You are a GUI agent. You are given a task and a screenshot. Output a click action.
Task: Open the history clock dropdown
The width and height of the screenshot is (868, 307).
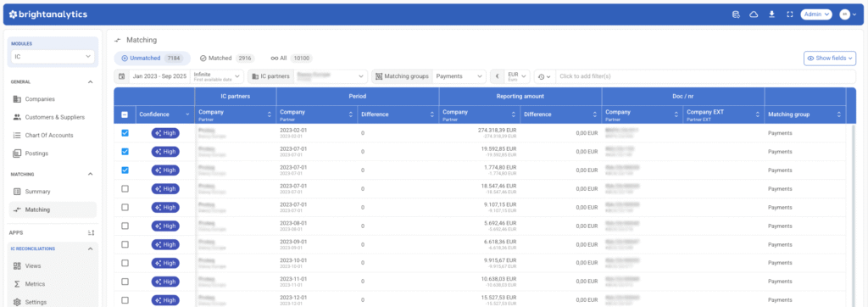tap(544, 76)
